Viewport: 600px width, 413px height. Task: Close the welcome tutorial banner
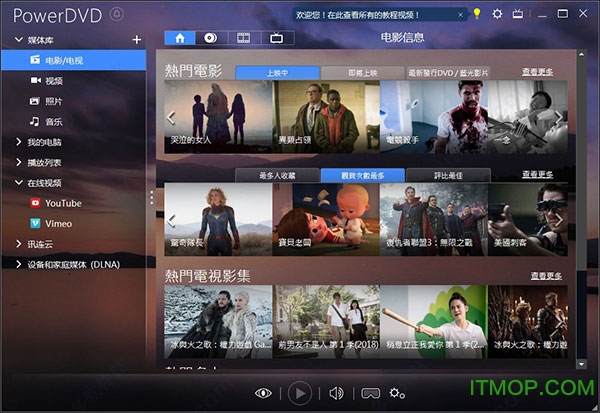(460, 15)
